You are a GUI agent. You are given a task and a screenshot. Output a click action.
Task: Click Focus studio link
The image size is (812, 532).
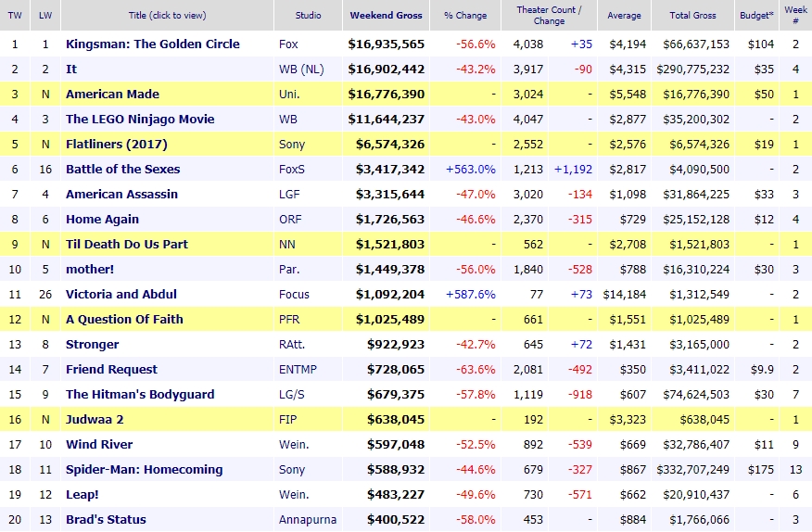coord(294,294)
